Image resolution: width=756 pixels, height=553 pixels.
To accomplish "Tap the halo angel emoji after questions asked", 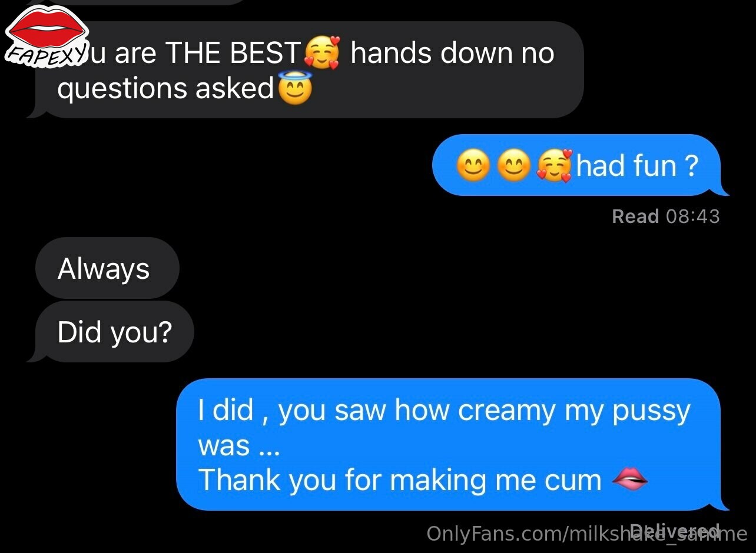I will (x=294, y=89).
